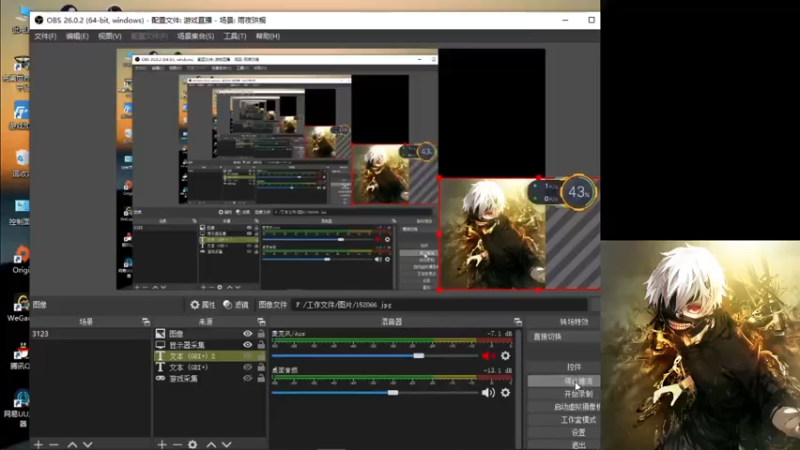This screenshot has width=800, height=450.
Task: Remove selected source with minus icon
Action: 177,444
